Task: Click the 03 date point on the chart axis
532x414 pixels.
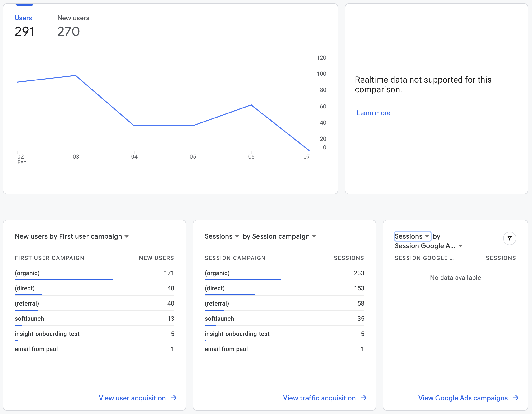Action: tap(76, 157)
